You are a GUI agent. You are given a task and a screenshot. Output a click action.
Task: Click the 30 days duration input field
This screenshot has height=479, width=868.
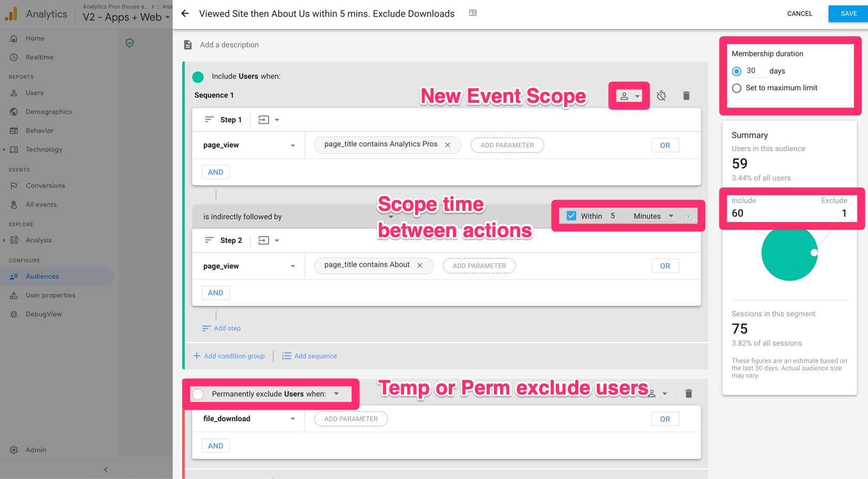click(x=756, y=71)
